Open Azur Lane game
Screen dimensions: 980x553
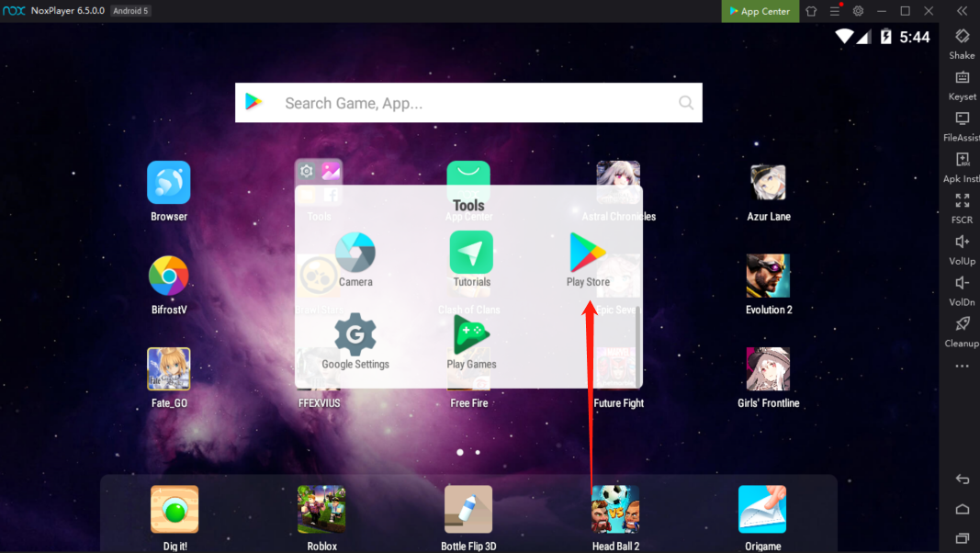click(x=768, y=184)
